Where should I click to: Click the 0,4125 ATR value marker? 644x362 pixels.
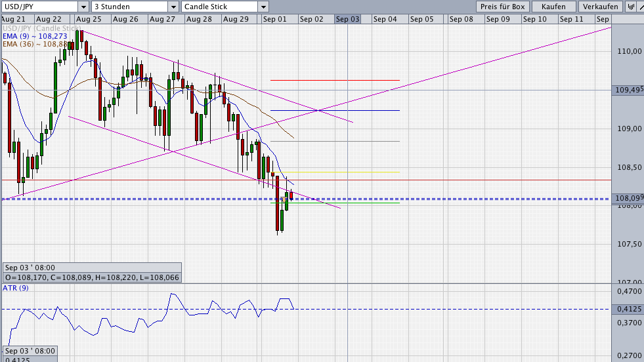click(628, 309)
